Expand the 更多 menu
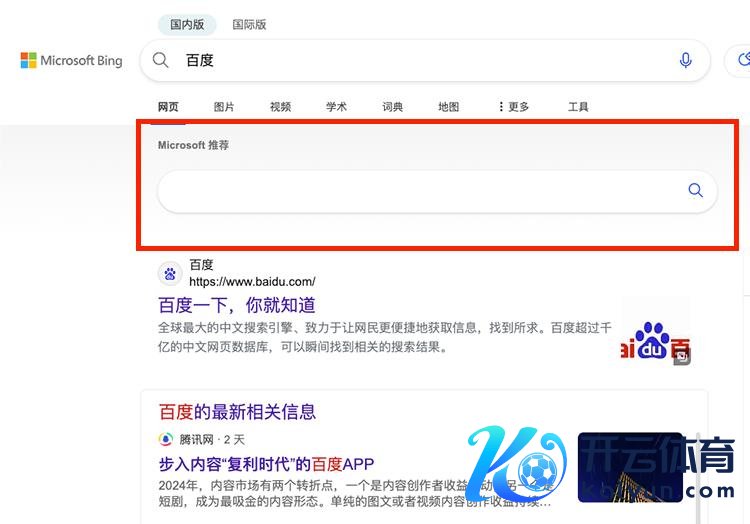This screenshot has width=750, height=524. pos(513,107)
